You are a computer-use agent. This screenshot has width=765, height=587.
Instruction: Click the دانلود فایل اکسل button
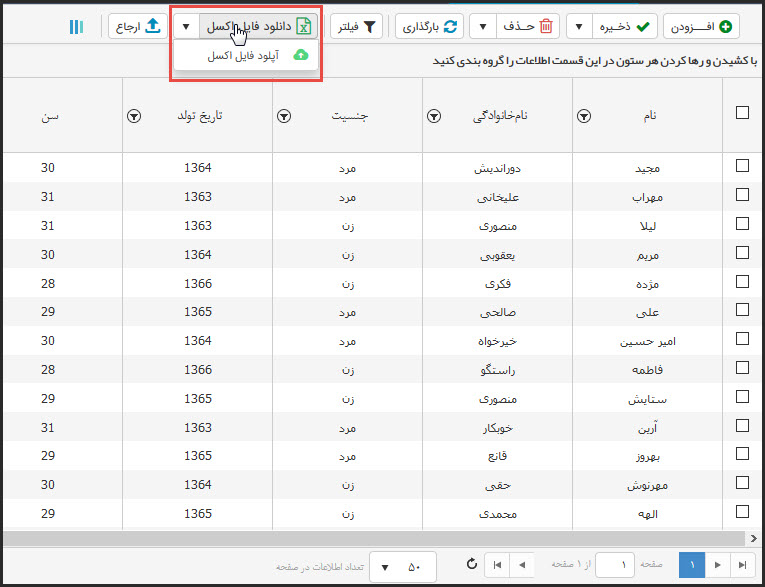pos(259,26)
